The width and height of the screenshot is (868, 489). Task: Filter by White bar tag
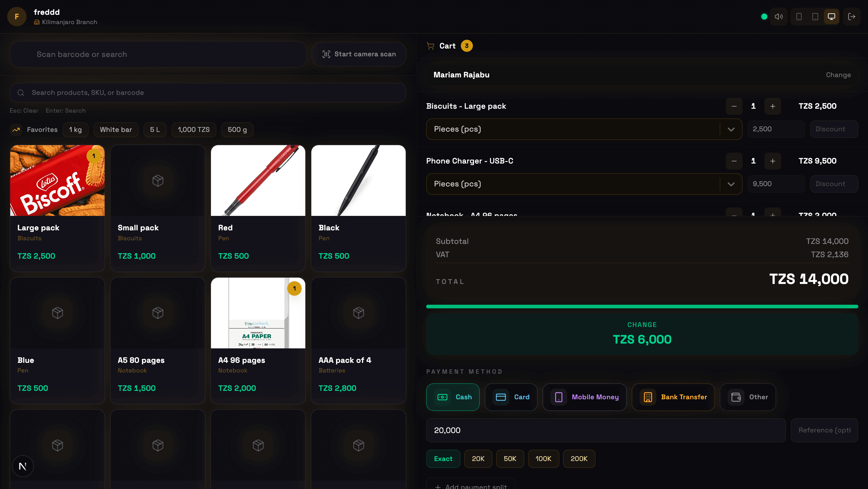[116, 129]
